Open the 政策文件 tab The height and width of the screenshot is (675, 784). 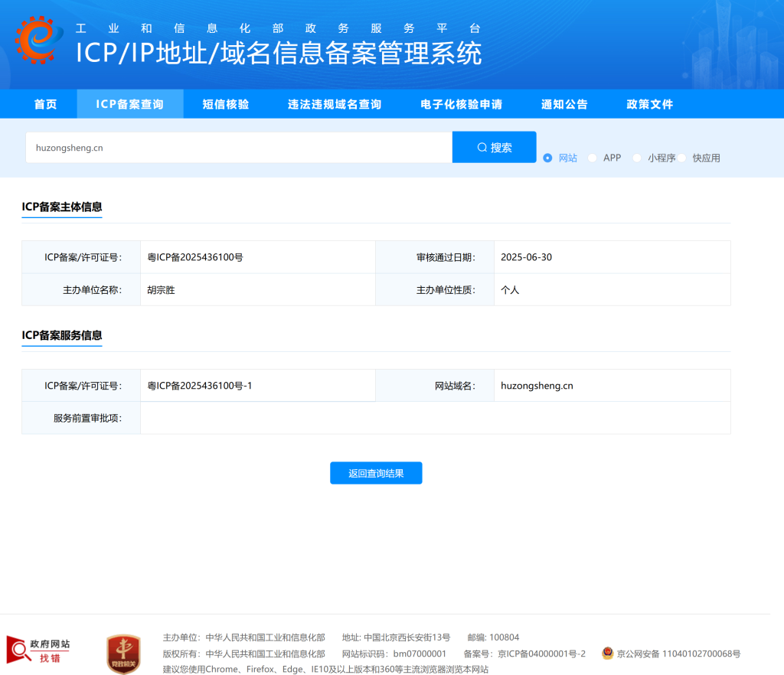[650, 104]
